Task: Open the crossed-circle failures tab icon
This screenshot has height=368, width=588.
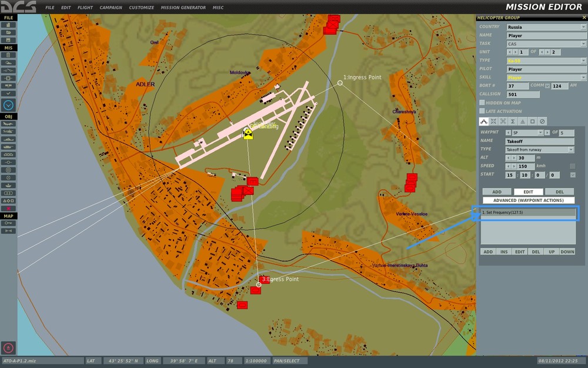Action: tap(542, 121)
